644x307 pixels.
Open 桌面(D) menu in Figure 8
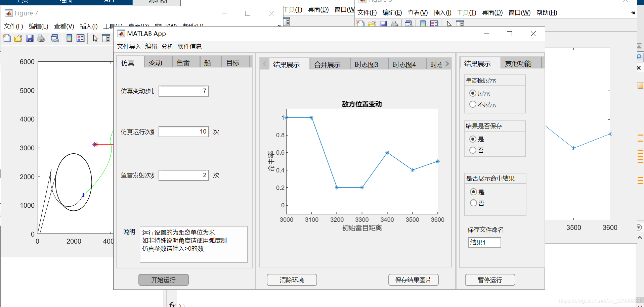click(x=492, y=13)
